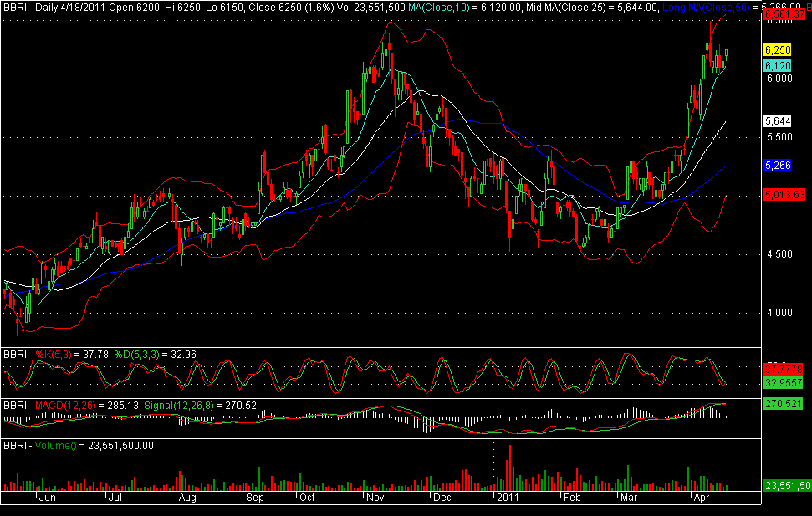This screenshot has height=516, width=812.
Task: Click the white 5,644 price label
Action: point(778,121)
